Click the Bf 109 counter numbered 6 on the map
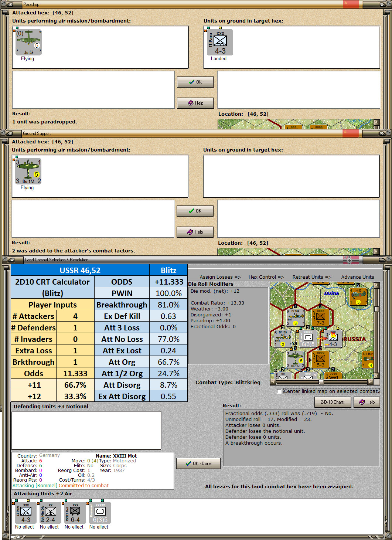Screen dimensions: 392x540 (283, 339)
